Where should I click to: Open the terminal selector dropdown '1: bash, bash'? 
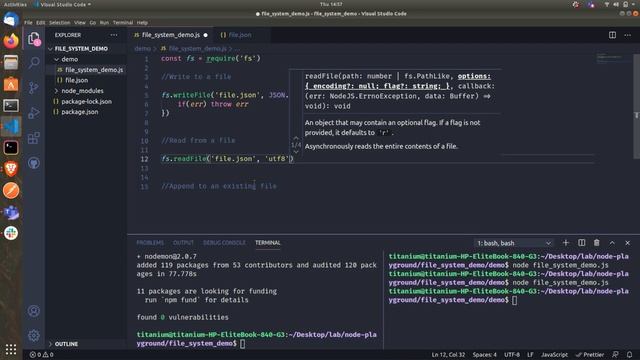(x=514, y=243)
